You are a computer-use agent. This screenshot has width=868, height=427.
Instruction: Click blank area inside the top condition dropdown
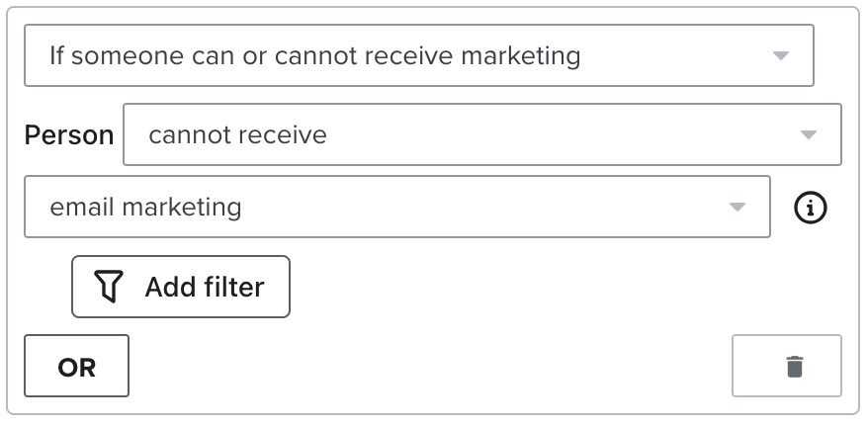672,56
